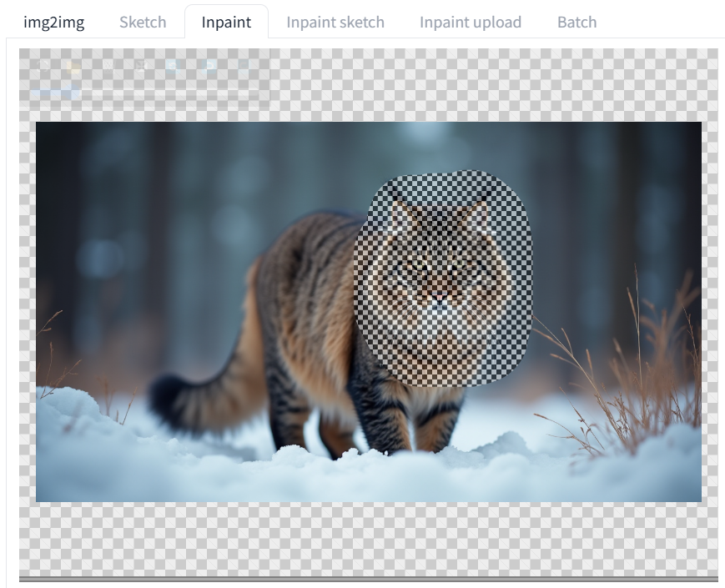Click the reset scribbles icon
Image resolution: width=725 pixels, height=588 pixels.
point(173,68)
